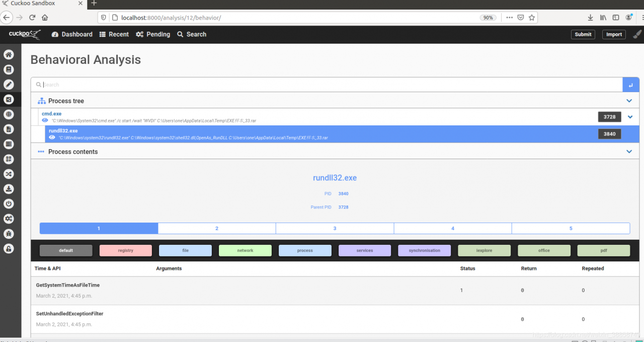
Task: Go to the browser home page
Action: tap(45, 17)
